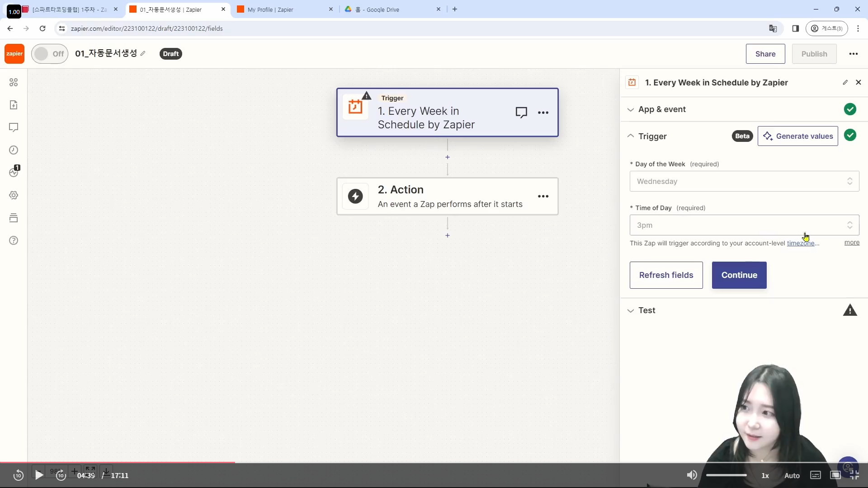
Task: Open the help question mark icon
Action: coord(14,240)
